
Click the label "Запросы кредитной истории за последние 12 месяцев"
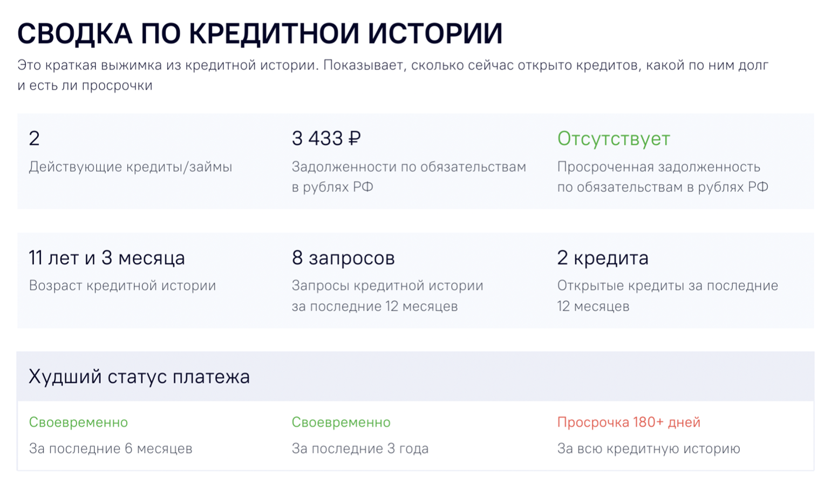(387, 296)
